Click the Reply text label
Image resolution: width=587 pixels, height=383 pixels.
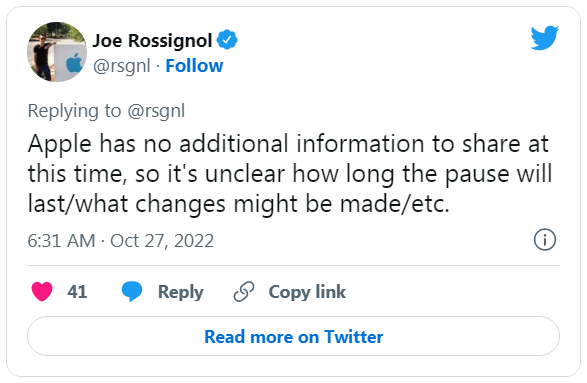(180, 292)
